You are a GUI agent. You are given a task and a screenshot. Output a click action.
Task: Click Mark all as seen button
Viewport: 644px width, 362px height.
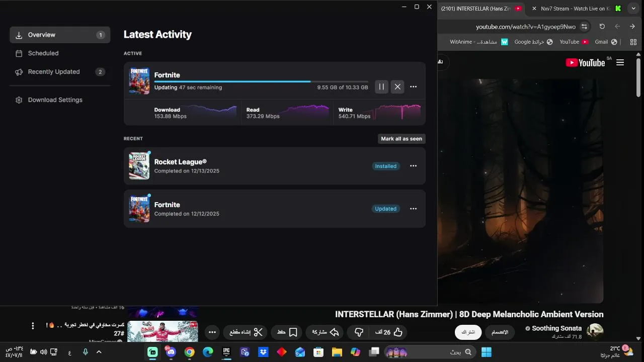pos(401,139)
